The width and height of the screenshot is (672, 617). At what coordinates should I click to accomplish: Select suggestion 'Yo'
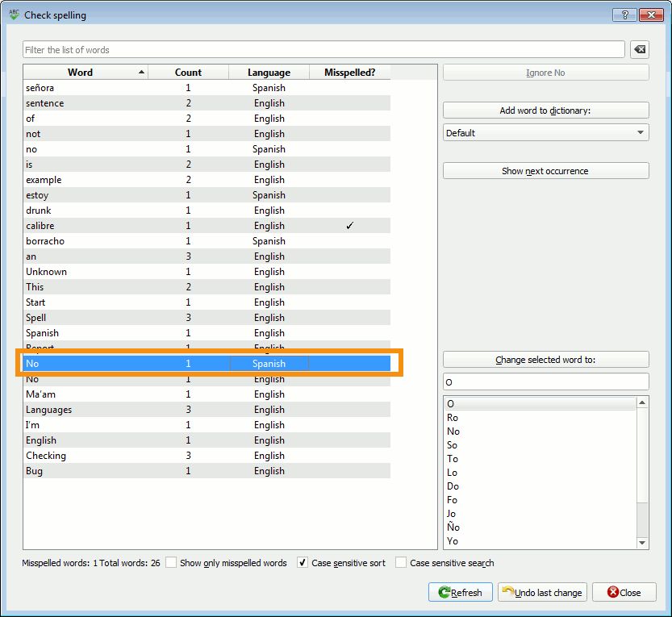click(540, 540)
